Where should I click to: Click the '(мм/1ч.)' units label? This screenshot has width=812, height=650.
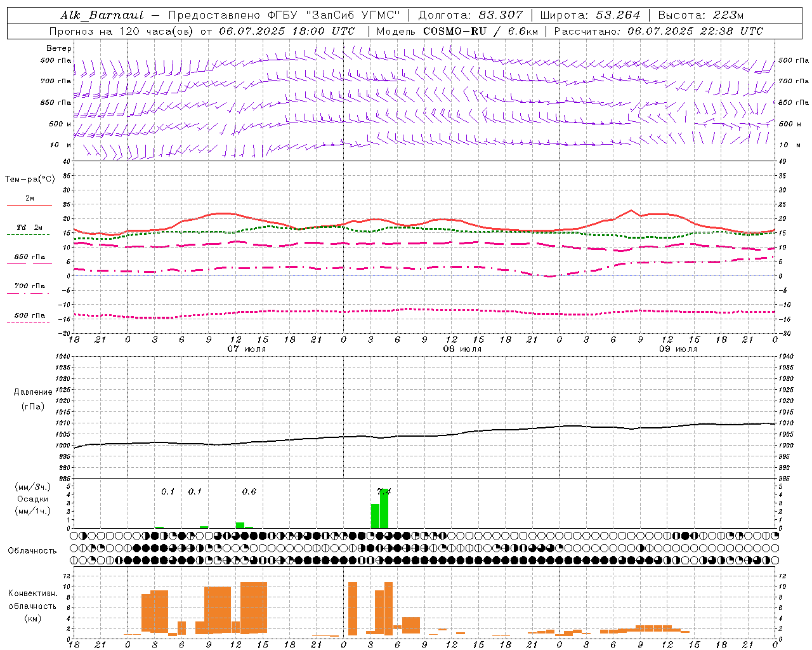[x=32, y=511]
